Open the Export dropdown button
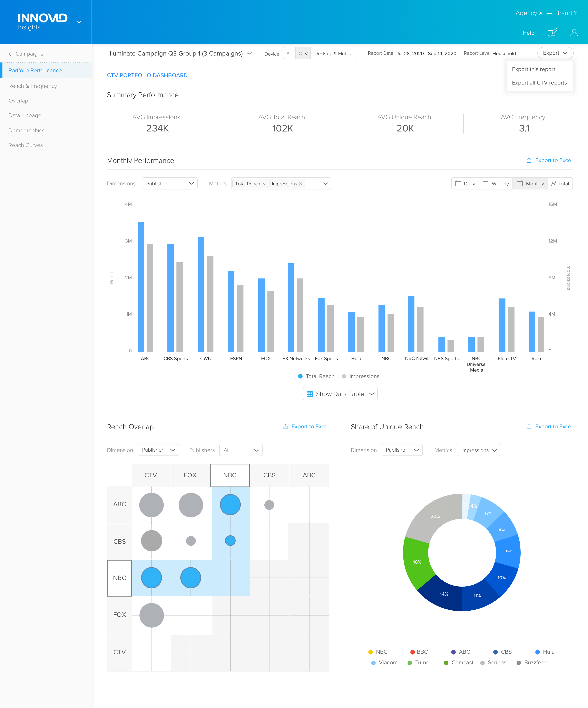 (x=555, y=53)
